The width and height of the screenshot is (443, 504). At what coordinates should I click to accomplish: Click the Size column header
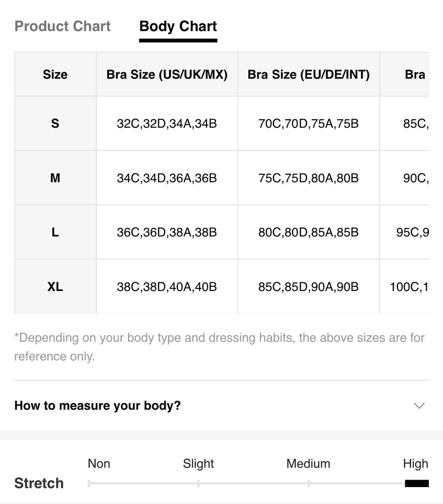pos(55,74)
